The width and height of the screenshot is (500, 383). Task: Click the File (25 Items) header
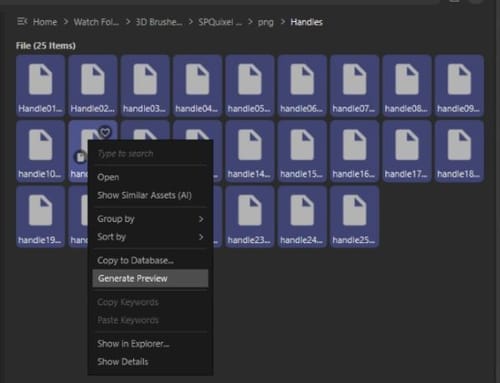point(46,46)
